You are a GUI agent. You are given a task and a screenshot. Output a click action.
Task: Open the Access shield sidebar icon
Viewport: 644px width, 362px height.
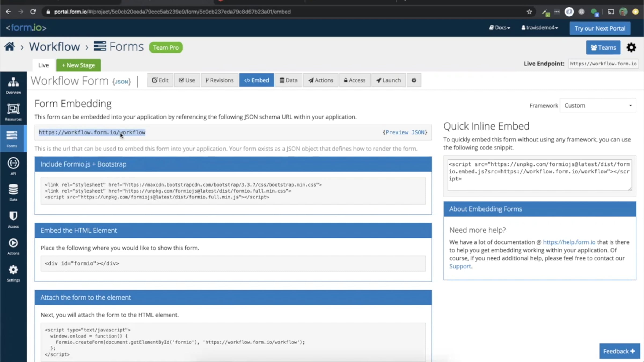pos(13,219)
